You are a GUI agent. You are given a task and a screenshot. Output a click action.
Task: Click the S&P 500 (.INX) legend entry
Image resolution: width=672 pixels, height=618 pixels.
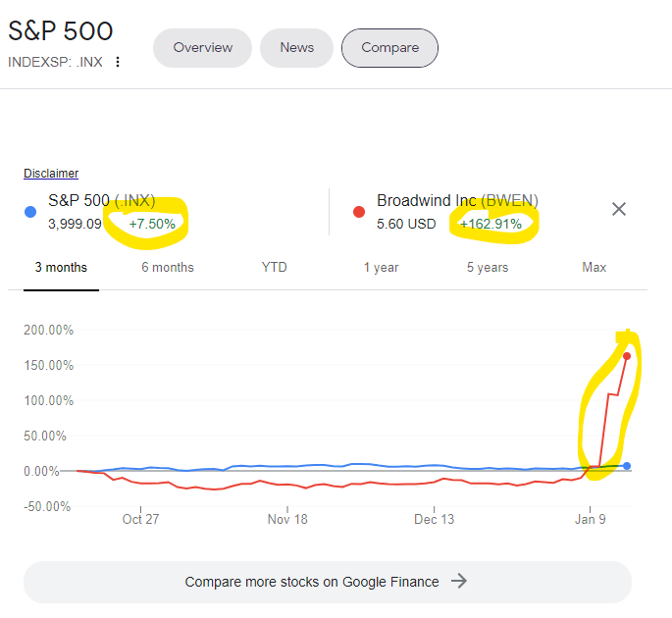click(x=102, y=201)
